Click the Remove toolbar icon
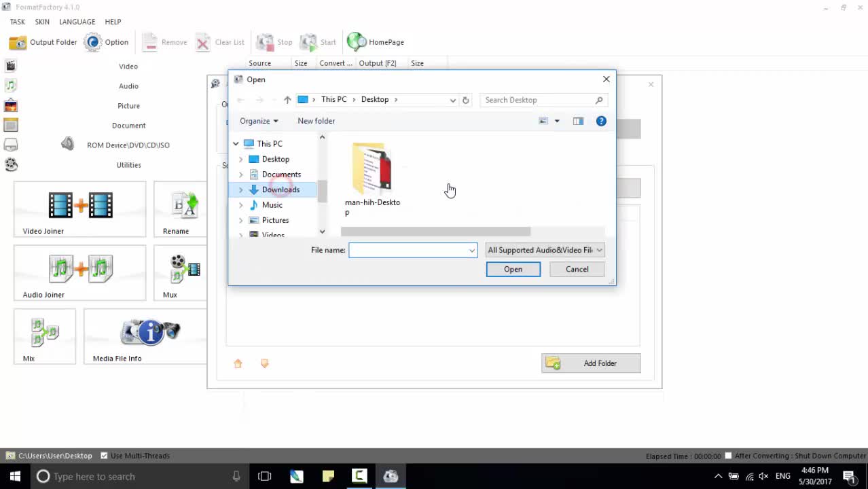This screenshot has width=868, height=489. coord(150,42)
